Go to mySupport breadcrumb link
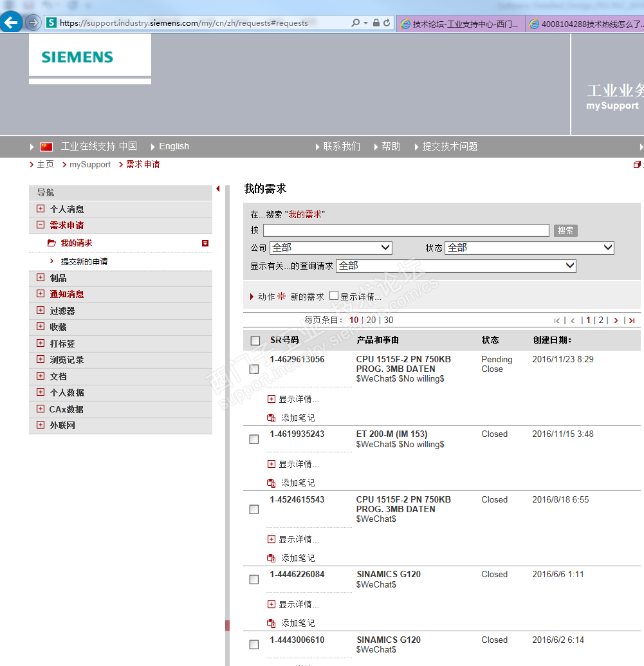Viewport: 644px width, 666px height. point(89,164)
